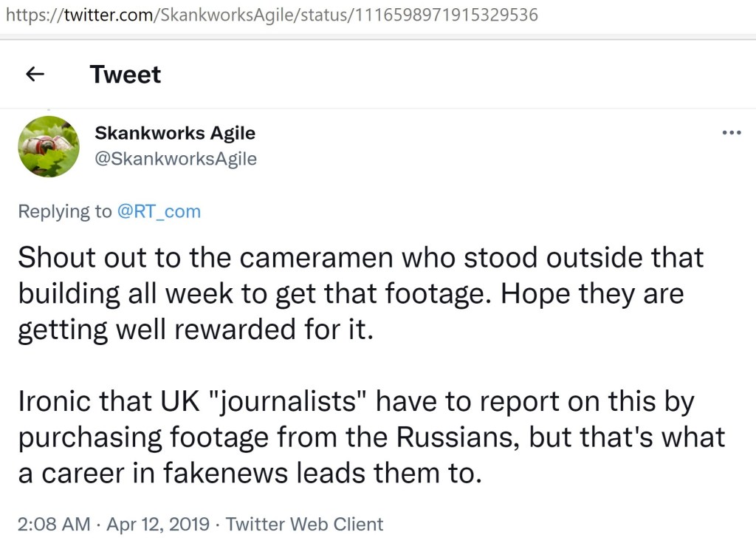This screenshot has height=549, width=756.
Task: Open the Twitter Web Client source link
Action: pos(304,525)
